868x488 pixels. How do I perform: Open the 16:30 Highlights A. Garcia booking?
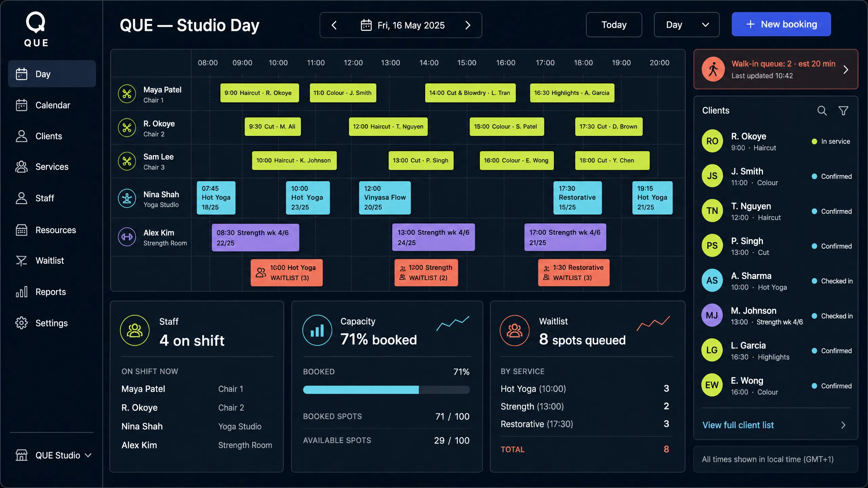coord(572,93)
